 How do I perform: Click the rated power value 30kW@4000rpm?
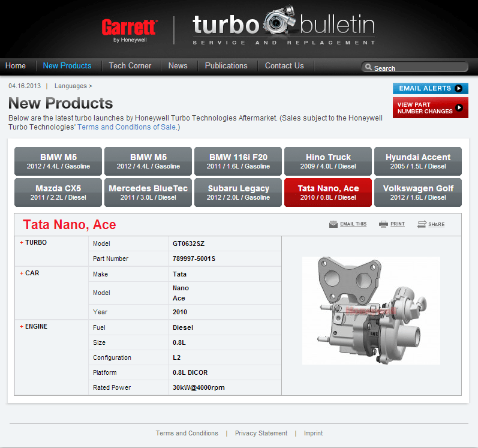point(199,387)
